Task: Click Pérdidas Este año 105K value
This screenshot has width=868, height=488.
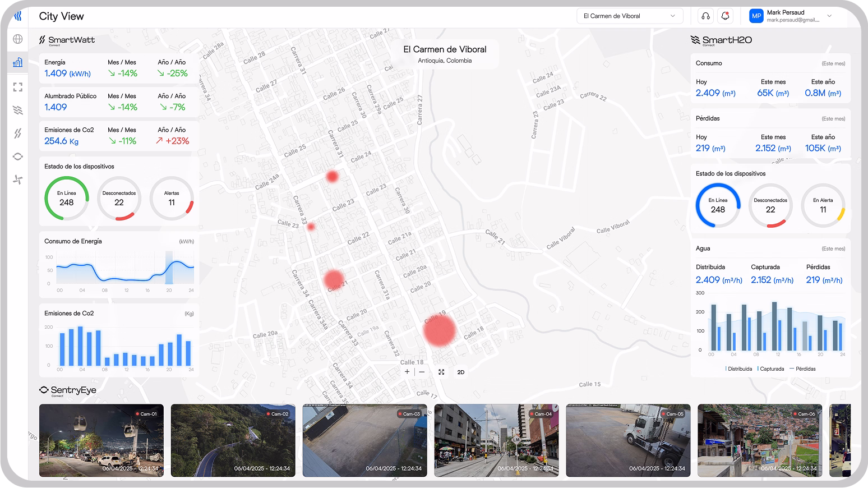Action: (x=823, y=148)
